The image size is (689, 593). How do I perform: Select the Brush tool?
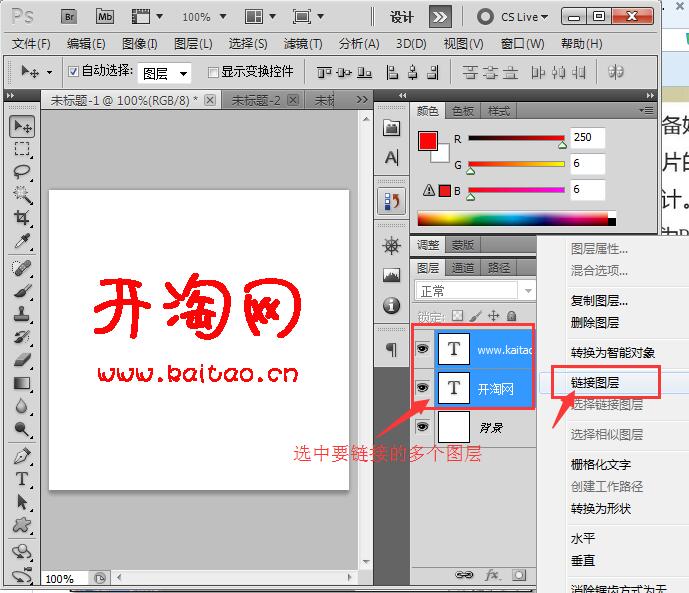(x=22, y=290)
